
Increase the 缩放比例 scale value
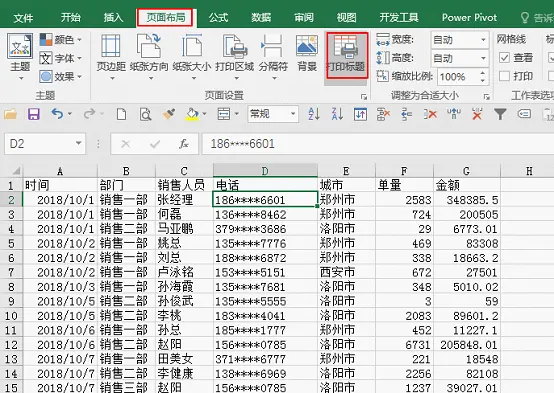(483, 73)
